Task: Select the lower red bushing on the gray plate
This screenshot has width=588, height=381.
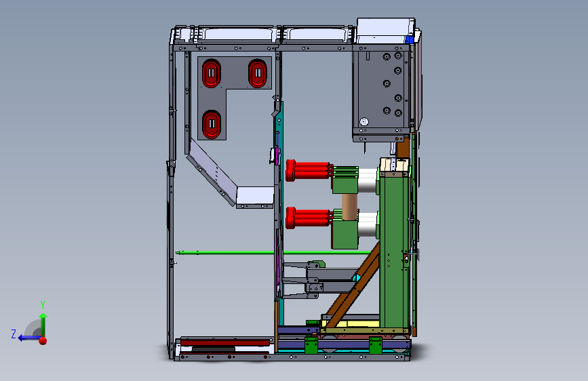Action: pyautogui.click(x=212, y=124)
